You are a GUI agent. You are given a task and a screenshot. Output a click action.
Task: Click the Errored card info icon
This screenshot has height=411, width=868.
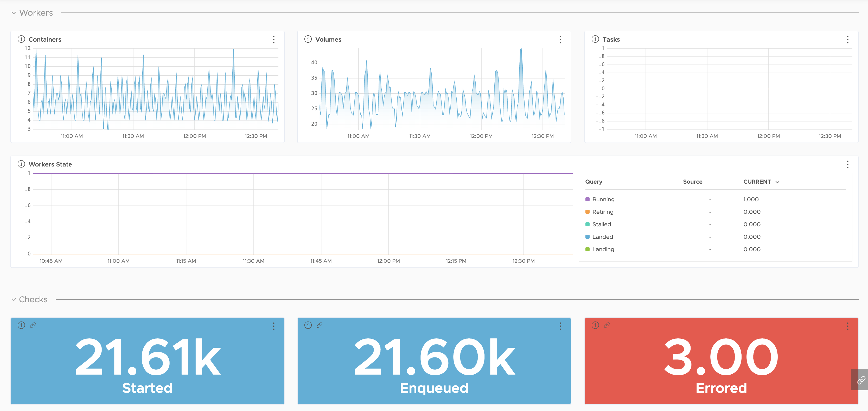tap(595, 325)
